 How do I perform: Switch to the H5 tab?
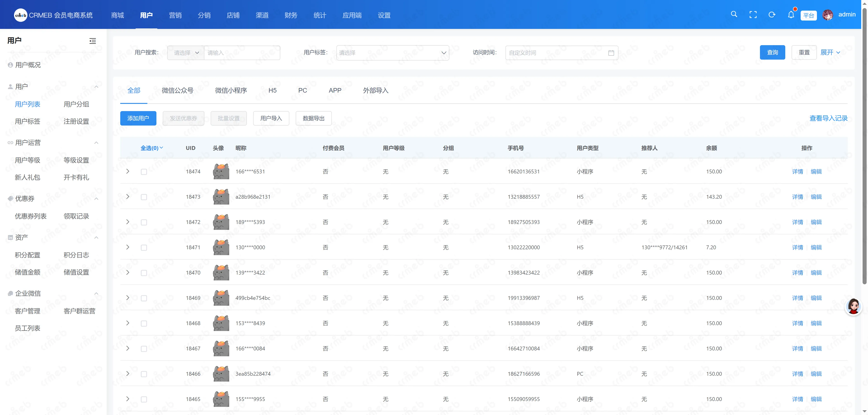272,90
